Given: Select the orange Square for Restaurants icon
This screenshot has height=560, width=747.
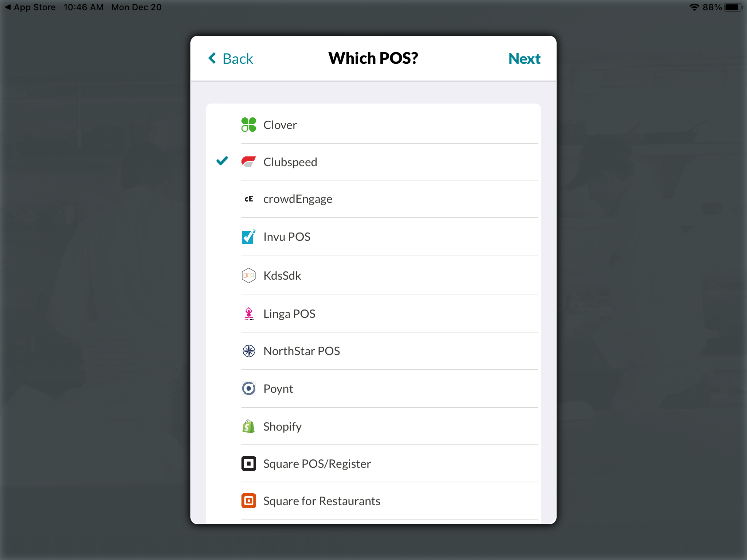Looking at the screenshot, I should [249, 501].
